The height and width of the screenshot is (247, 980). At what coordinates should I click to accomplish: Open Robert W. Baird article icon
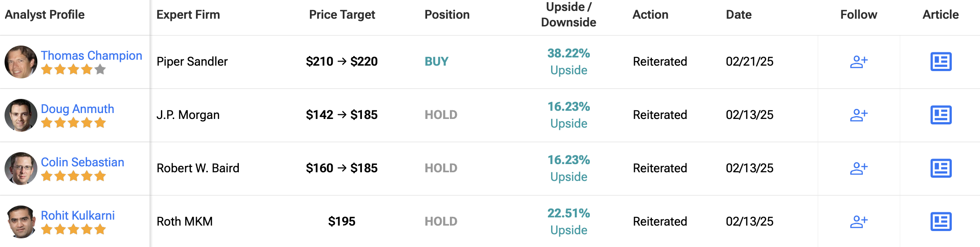tap(941, 168)
